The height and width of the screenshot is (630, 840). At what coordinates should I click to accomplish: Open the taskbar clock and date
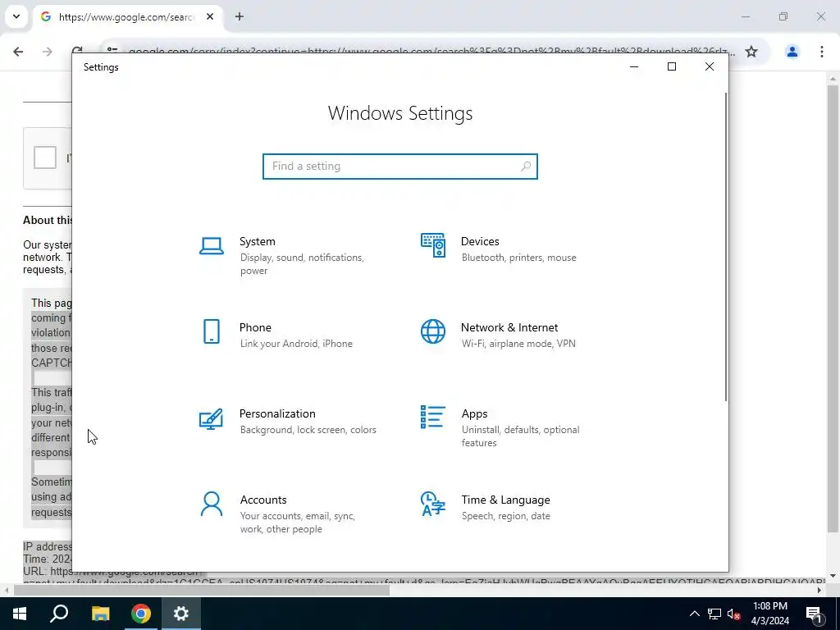tap(770, 614)
